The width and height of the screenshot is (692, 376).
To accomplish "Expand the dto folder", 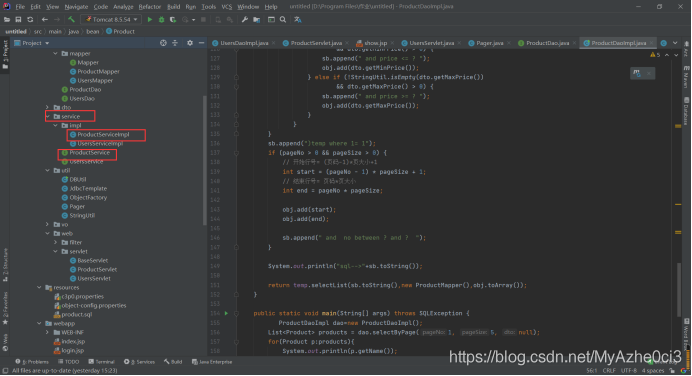I will coord(48,107).
